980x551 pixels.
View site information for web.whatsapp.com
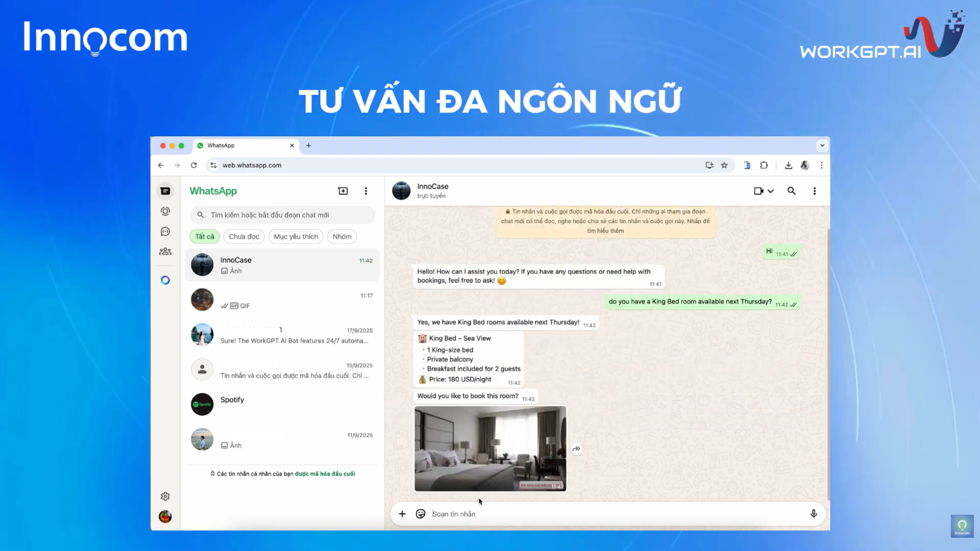pyautogui.click(x=213, y=165)
